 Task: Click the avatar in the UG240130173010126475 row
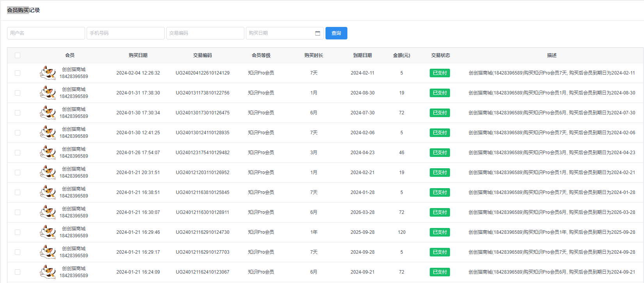[48, 113]
